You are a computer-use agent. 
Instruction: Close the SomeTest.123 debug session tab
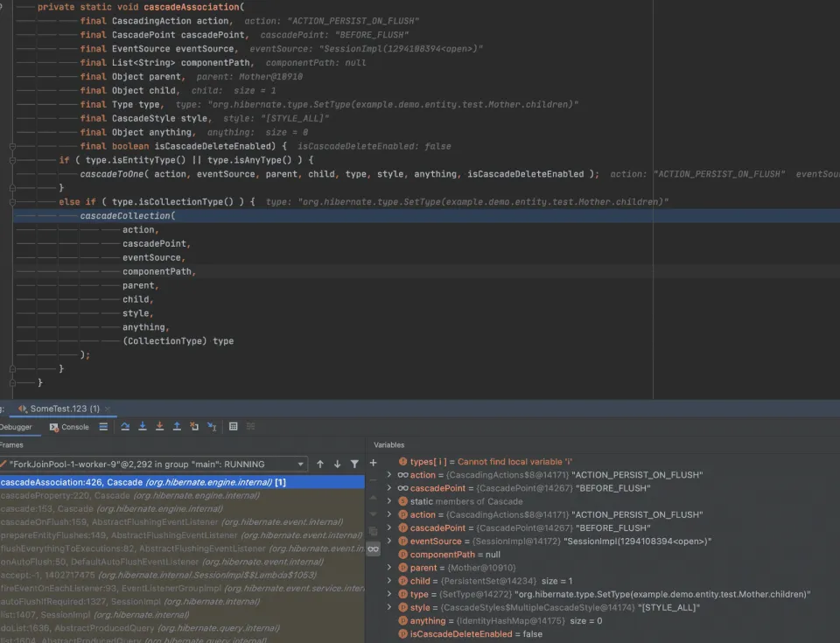pos(108,409)
